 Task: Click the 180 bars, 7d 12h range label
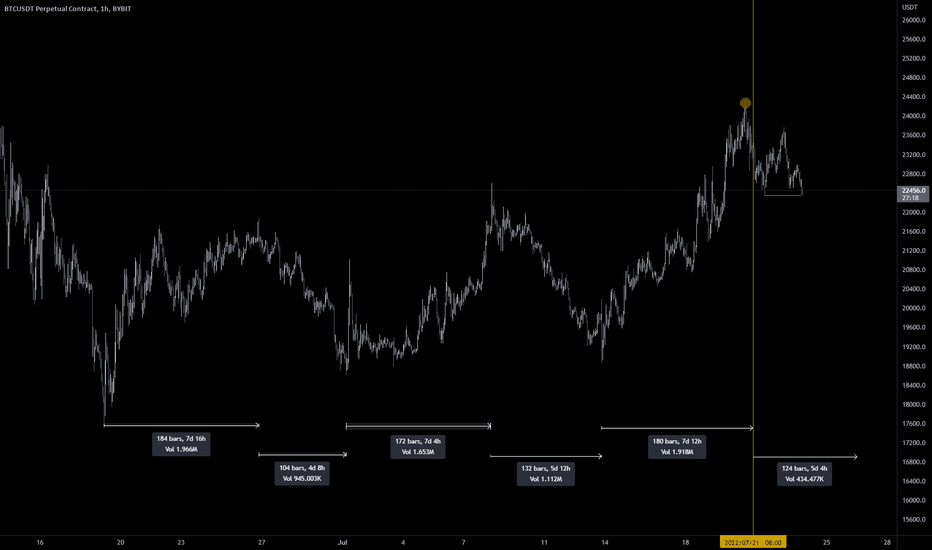click(677, 447)
